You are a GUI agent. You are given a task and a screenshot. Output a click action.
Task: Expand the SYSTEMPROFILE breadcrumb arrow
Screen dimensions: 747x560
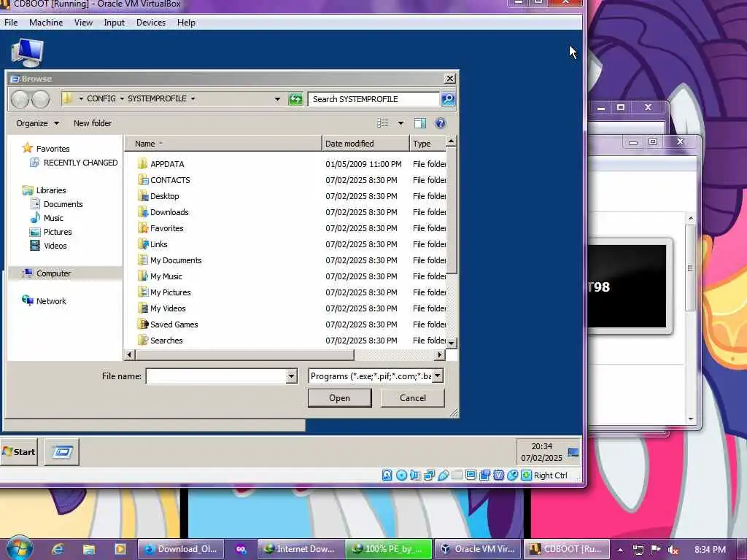[x=193, y=98]
